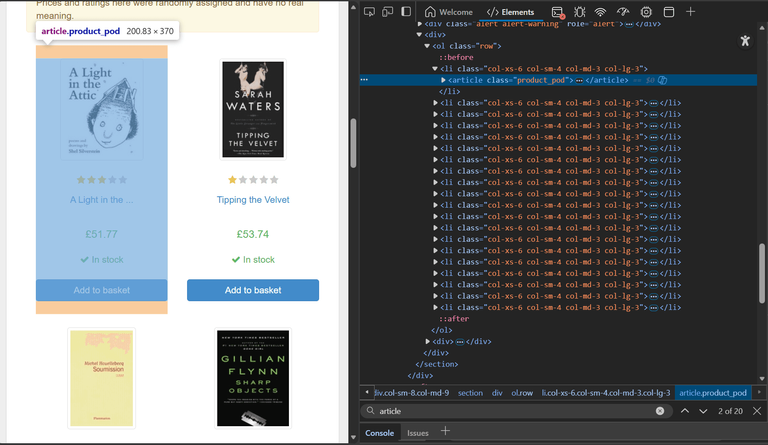Click the ellipsis badge in alert-warning div
768x445 pixels.
(x=629, y=23)
